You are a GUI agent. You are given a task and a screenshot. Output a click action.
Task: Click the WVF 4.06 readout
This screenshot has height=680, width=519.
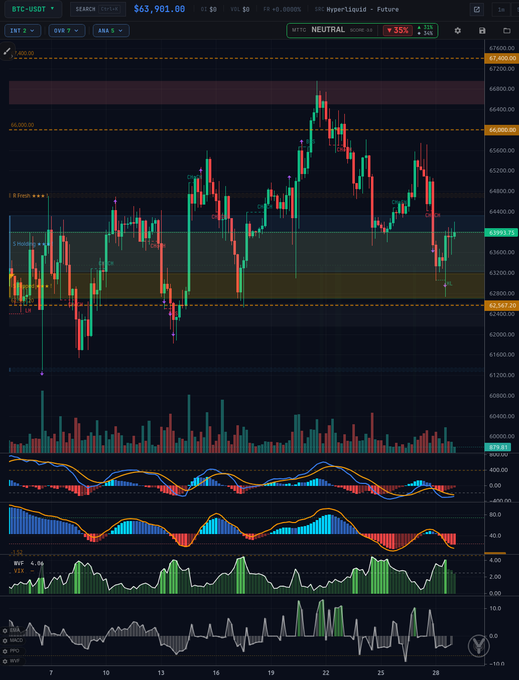29,563
